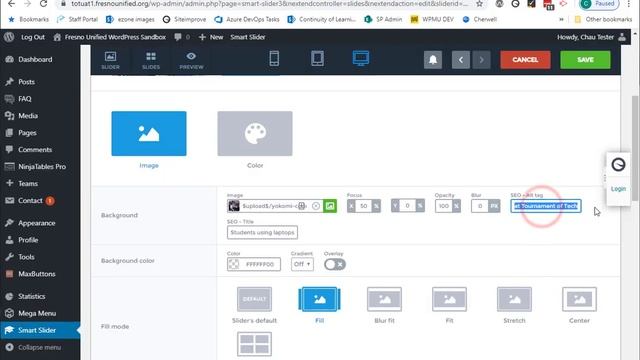Clear the background image path

[316, 206]
